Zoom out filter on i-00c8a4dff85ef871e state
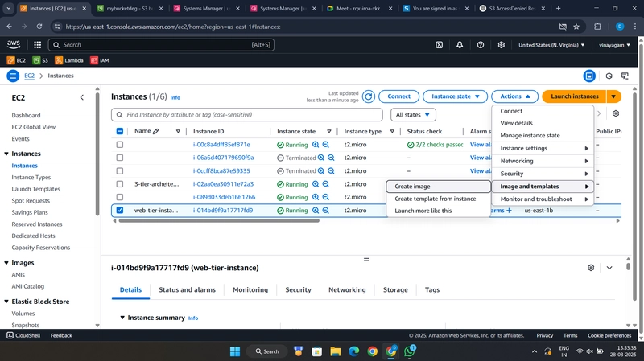This screenshot has height=361, width=644. [x=326, y=145]
